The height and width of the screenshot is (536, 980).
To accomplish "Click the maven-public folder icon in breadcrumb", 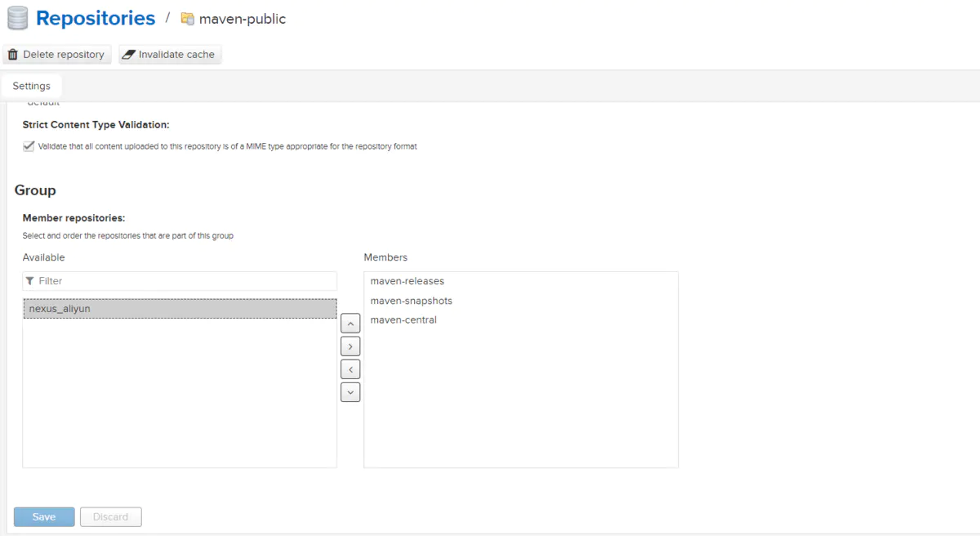I will 188,19.
